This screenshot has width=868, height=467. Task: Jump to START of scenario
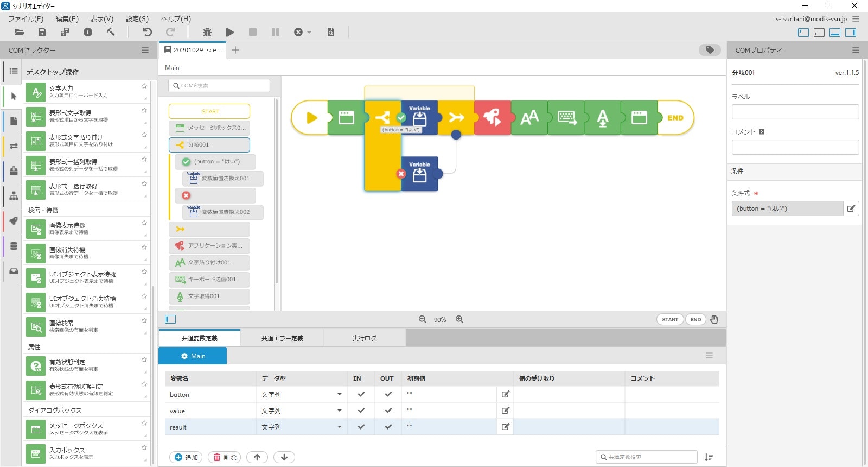(670, 319)
